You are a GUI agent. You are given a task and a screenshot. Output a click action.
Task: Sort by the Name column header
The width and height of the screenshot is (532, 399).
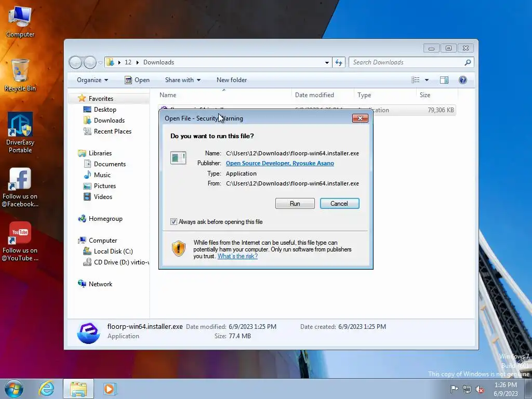pyautogui.click(x=224, y=95)
